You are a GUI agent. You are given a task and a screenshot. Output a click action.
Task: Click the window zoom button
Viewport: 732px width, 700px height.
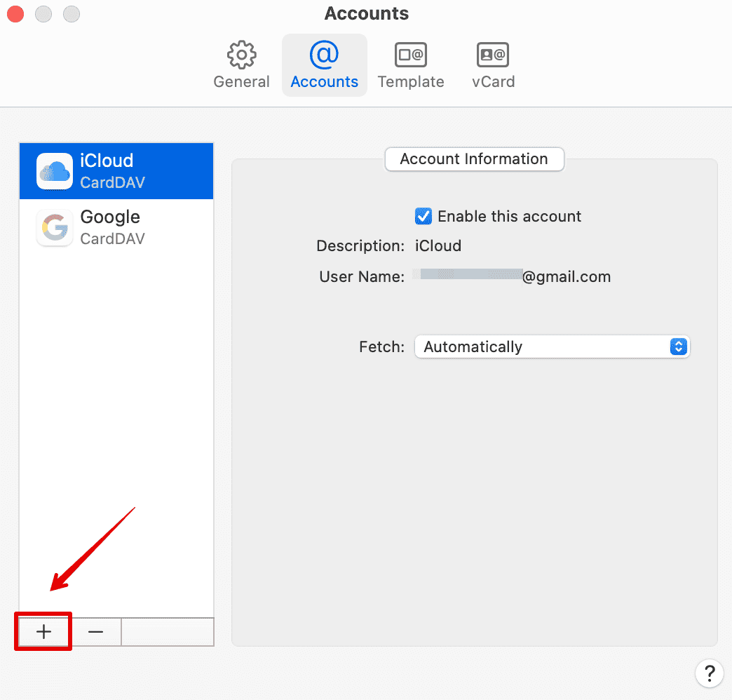point(71,13)
